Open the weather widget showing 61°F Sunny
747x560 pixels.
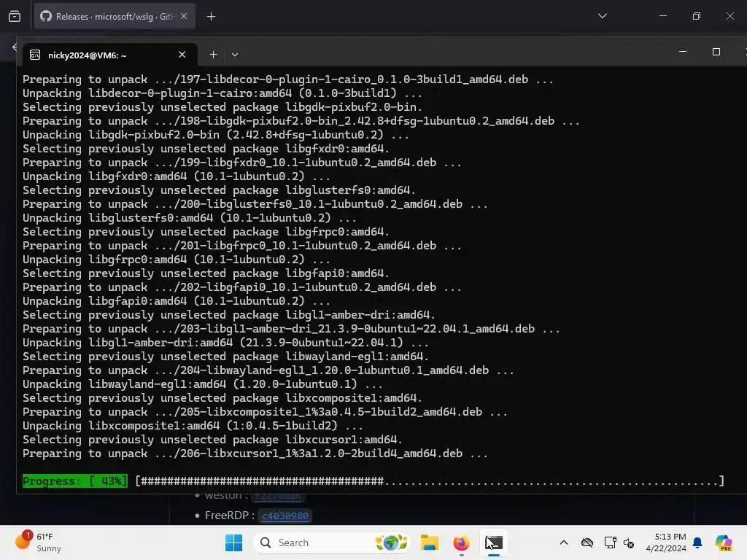point(39,542)
